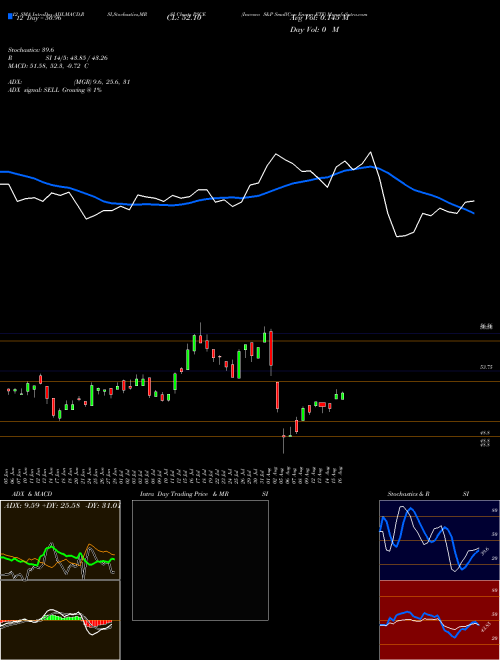Click the last green candlestick on the chart
The height and width of the screenshot is (660, 500).
pos(343,396)
